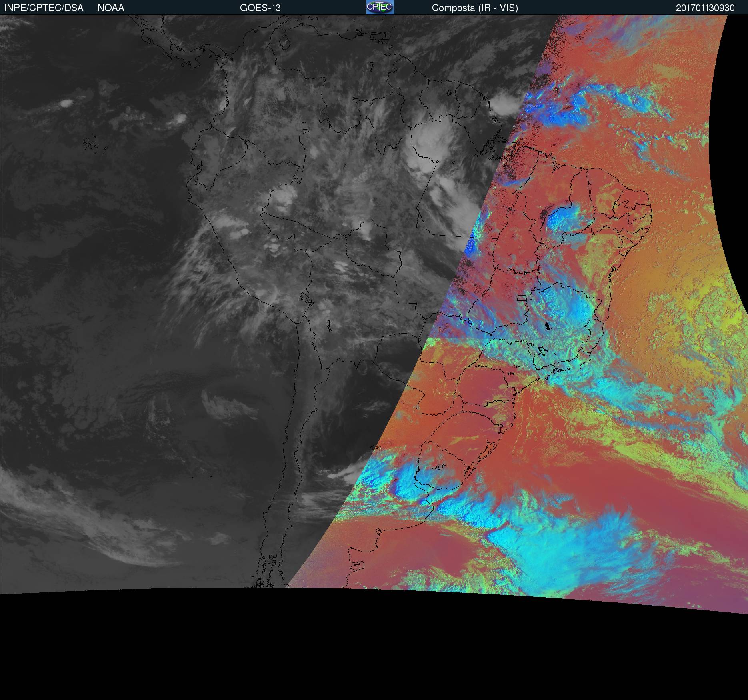Image resolution: width=748 pixels, height=700 pixels.
Task: Click the CPTEC logo in header
Action: [380, 7]
